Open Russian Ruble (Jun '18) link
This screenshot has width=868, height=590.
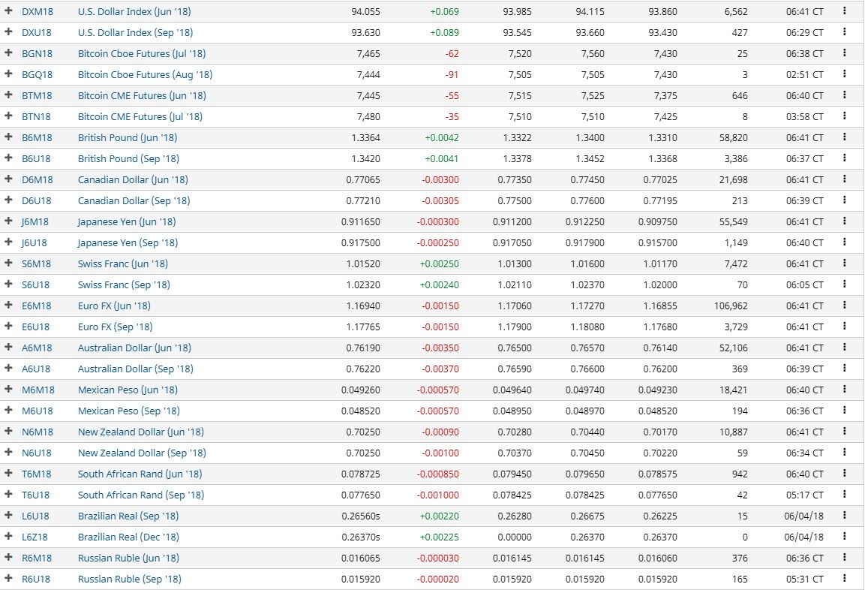tap(128, 558)
